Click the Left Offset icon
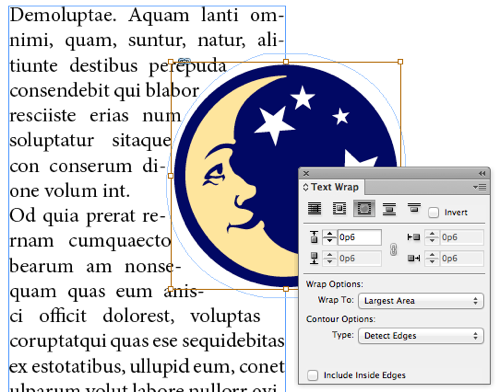The height and width of the screenshot is (392, 500). tap(414, 237)
